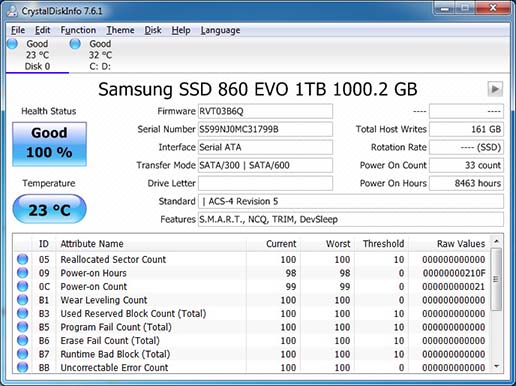Screen dimensions: 516x386
Task: Select the Erase Fail Count (Total) name
Action: (110, 341)
